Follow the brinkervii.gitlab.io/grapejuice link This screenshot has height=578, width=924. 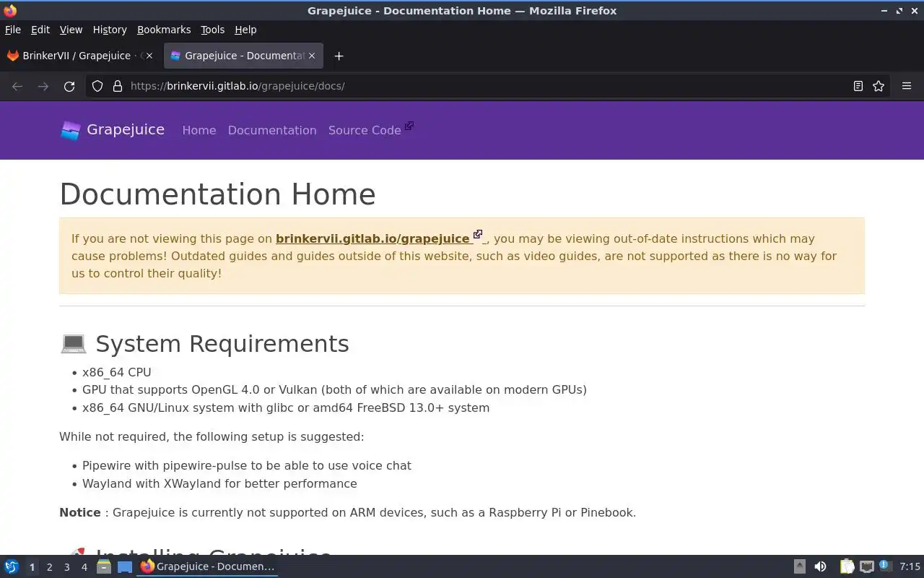[372, 238]
